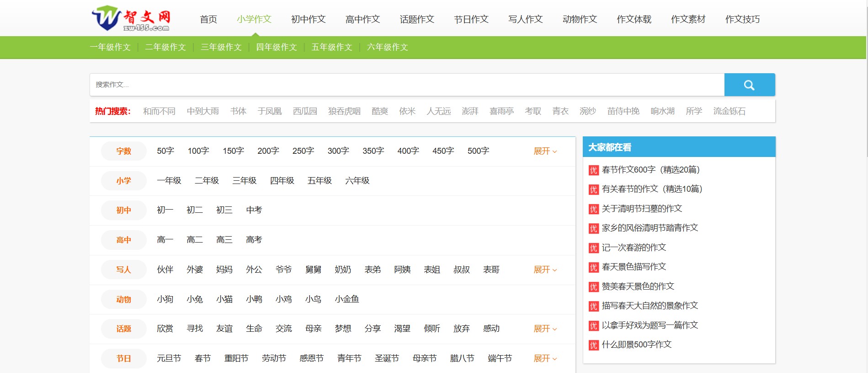The width and height of the screenshot is (868, 373).
Task: Select the 300字 word count filter
Action: (x=338, y=151)
